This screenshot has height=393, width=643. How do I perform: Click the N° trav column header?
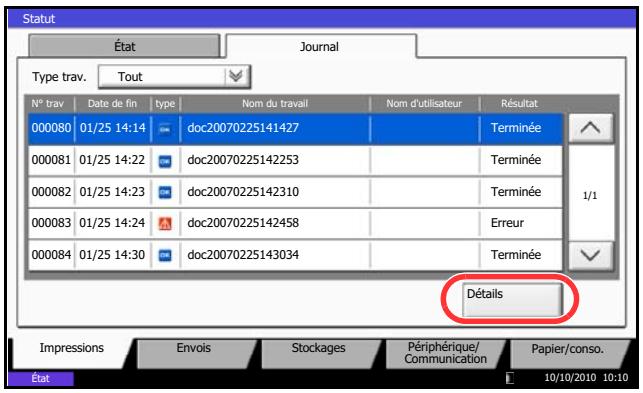[48, 104]
